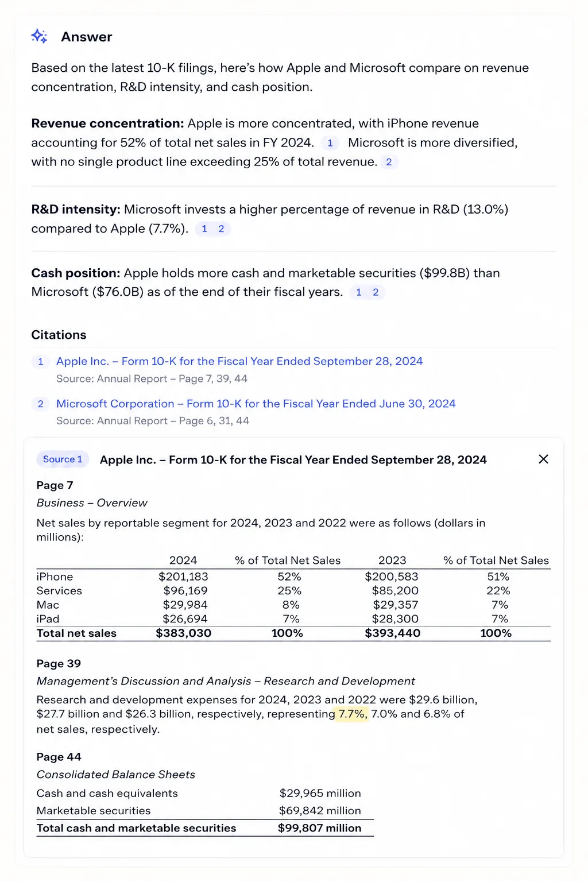Open the Apple Inc. Form 10-K link
Image resolution: width=588 pixels, height=882 pixels.
pyautogui.click(x=239, y=361)
